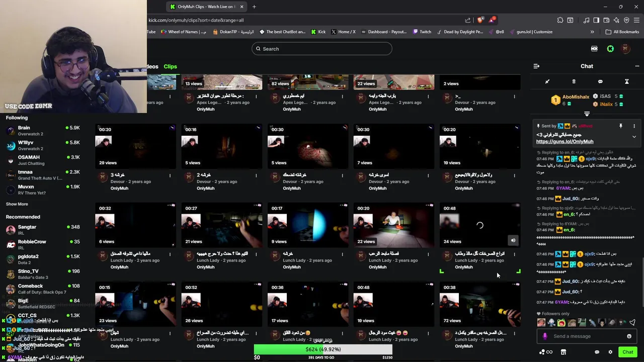Click the Kick search field
Image resolution: width=644 pixels, height=362 pixels.
coord(322,49)
